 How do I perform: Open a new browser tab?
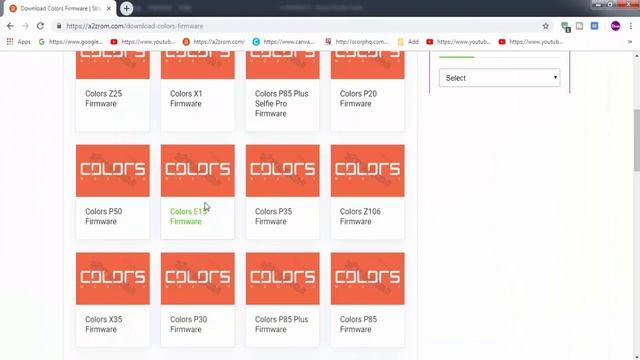click(127, 8)
